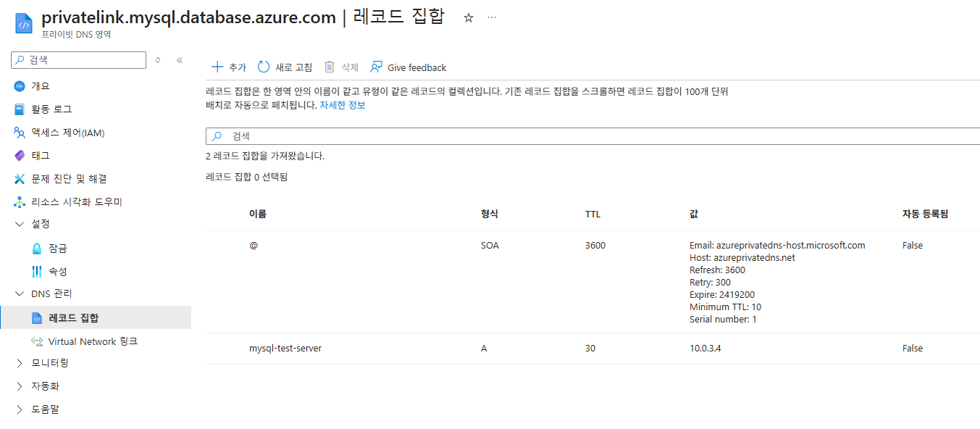Image resolution: width=980 pixels, height=429 pixels.
Task: Click the record set 검색 search field
Action: 592,136
